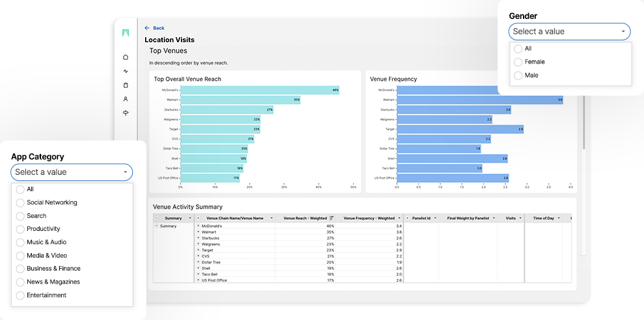Screen dimensions: 644x320
Task: Expand the Taco Bell table row
Action: click(x=198, y=274)
